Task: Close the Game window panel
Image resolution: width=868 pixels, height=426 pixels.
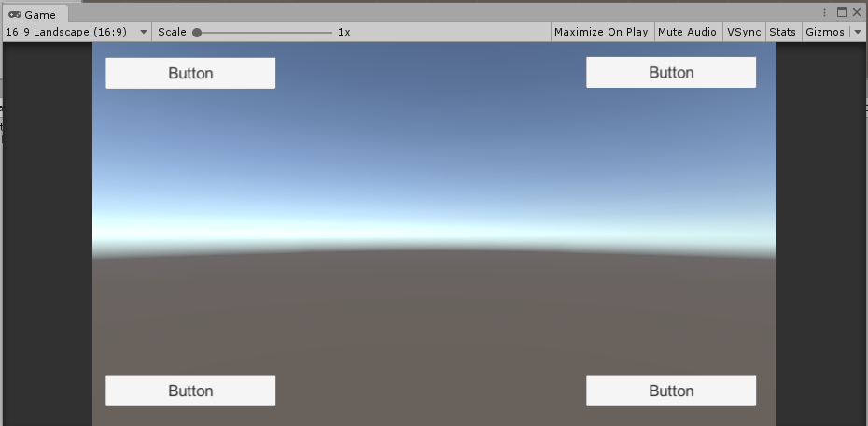Action: 857,12
